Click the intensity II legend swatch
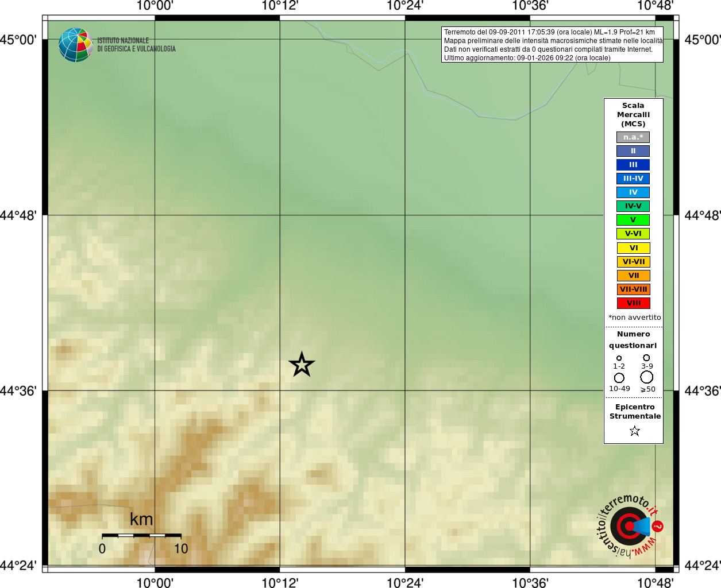 coord(633,151)
